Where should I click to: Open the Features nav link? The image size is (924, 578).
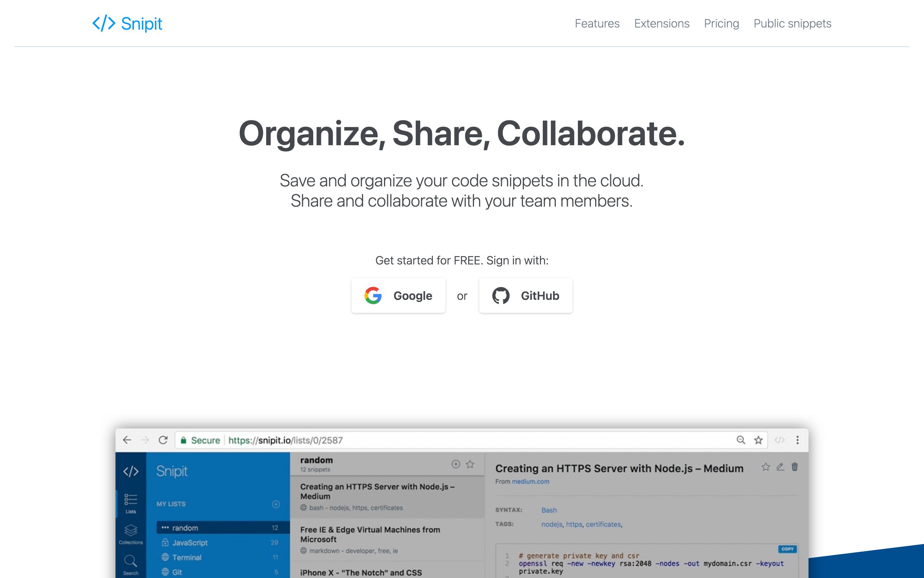597,23
